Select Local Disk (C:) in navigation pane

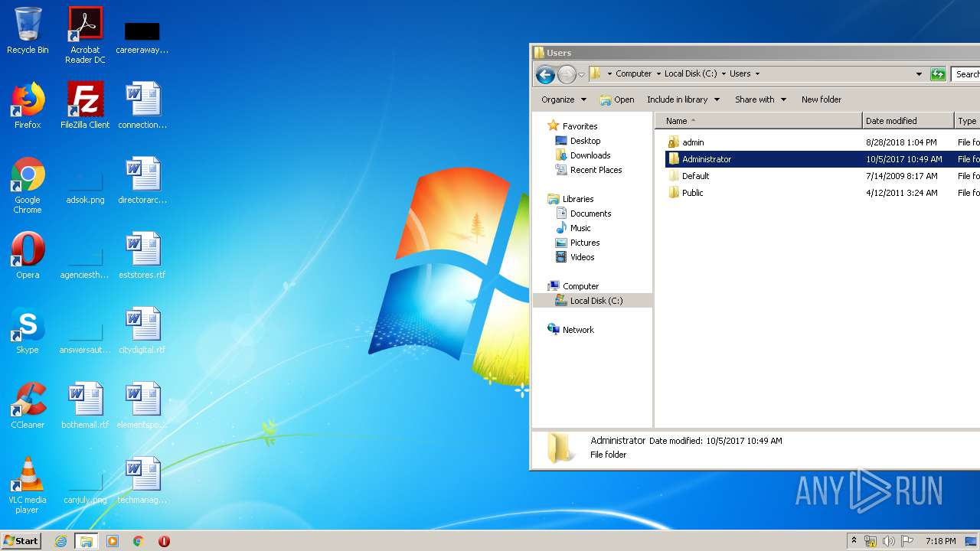593,301
